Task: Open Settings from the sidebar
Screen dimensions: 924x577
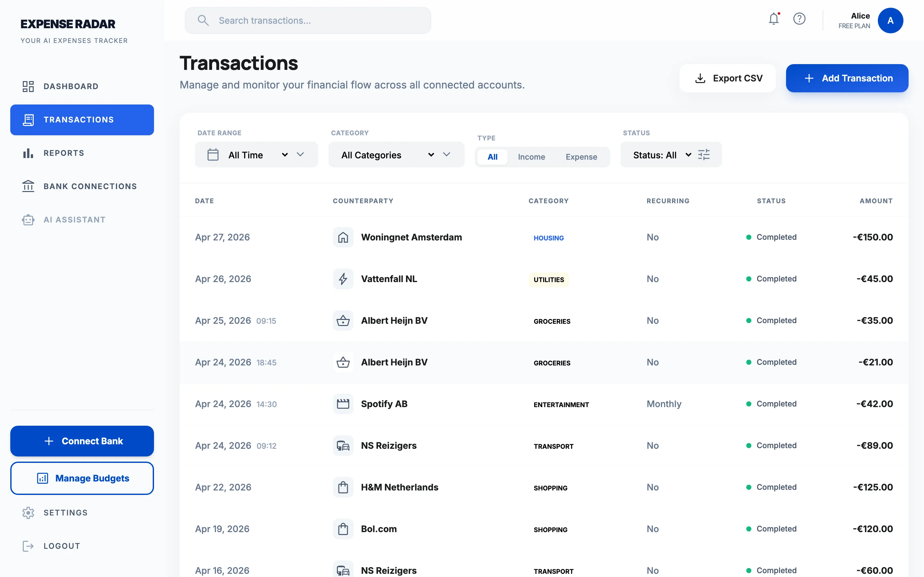Action: [55, 513]
